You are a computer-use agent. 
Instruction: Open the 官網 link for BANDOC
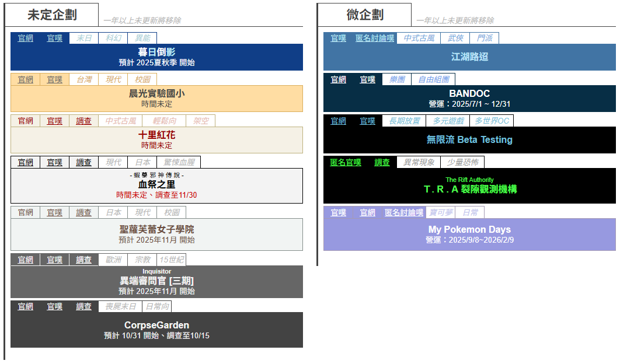point(338,79)
